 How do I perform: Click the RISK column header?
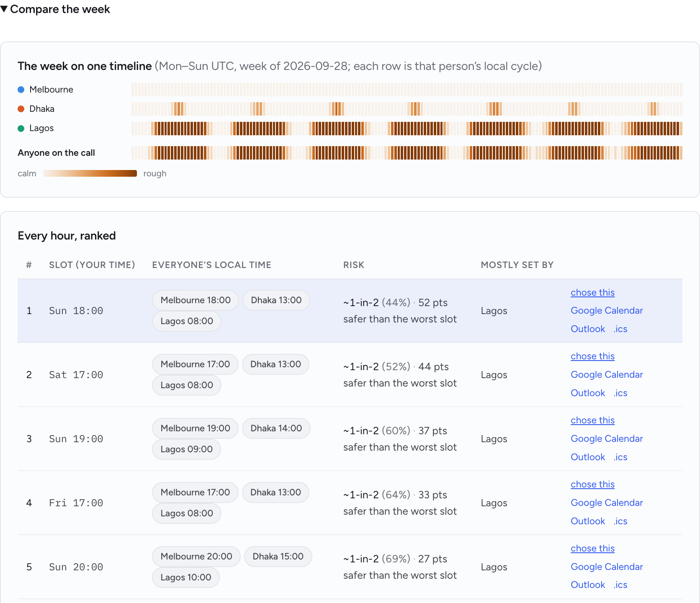click(354, 265)
